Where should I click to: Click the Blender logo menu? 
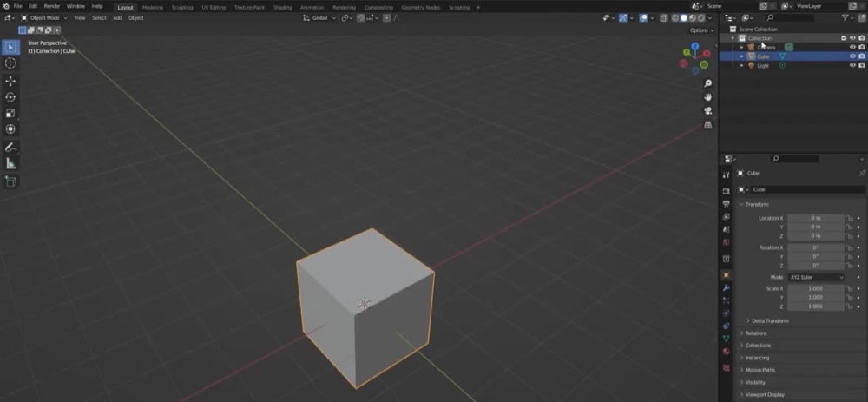click(6, 6)
